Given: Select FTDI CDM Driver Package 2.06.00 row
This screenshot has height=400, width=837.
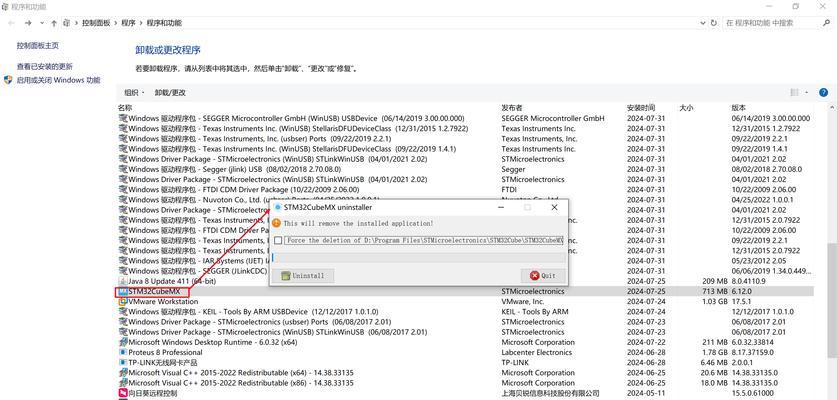Looking at the screenshot, I should (465, 190).
